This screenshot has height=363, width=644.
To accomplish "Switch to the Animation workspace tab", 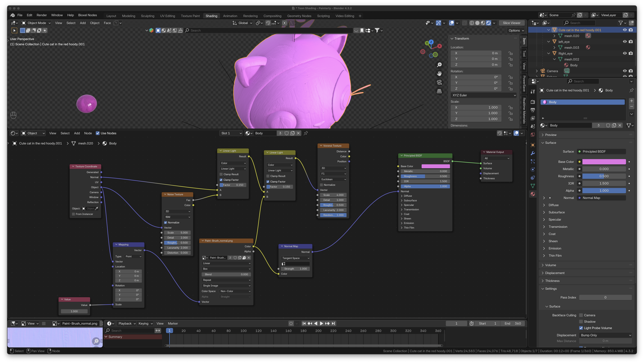I will pyautogui.click(x=230, y=16).
